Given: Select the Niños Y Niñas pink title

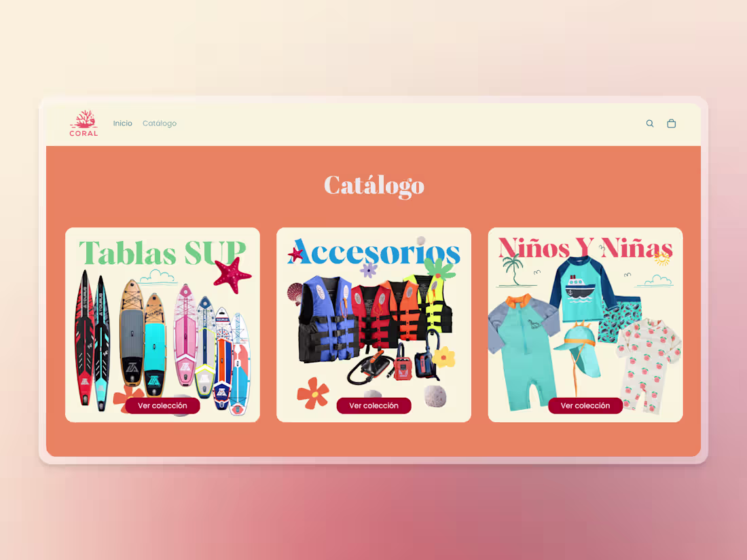Looking at the screenshot, I should [x=585, y=248].
